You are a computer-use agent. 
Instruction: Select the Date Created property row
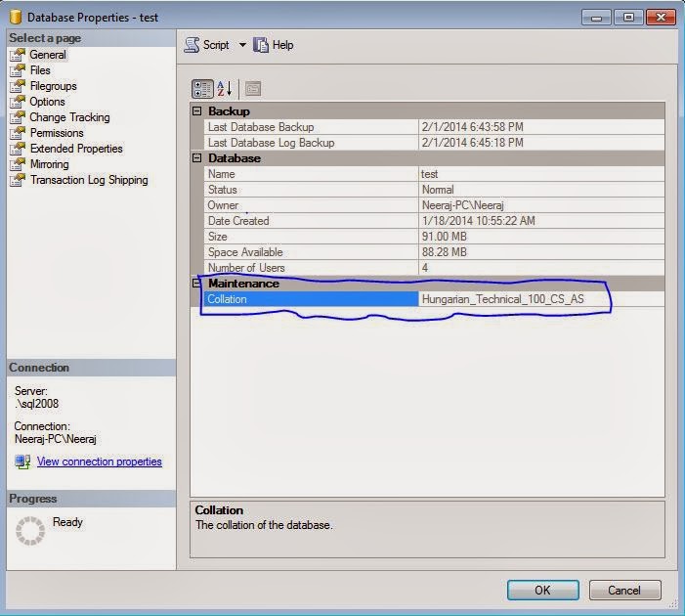tap(435, 221)
